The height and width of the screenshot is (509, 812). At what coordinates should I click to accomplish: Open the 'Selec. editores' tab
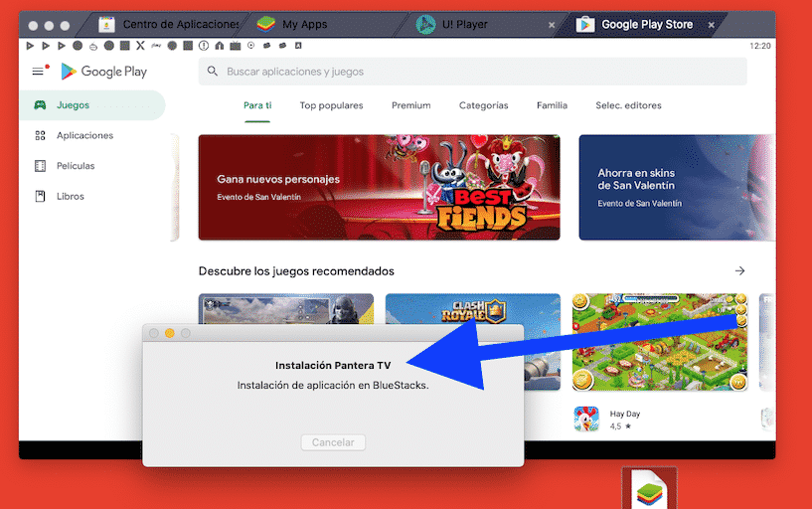coord(629,105)
